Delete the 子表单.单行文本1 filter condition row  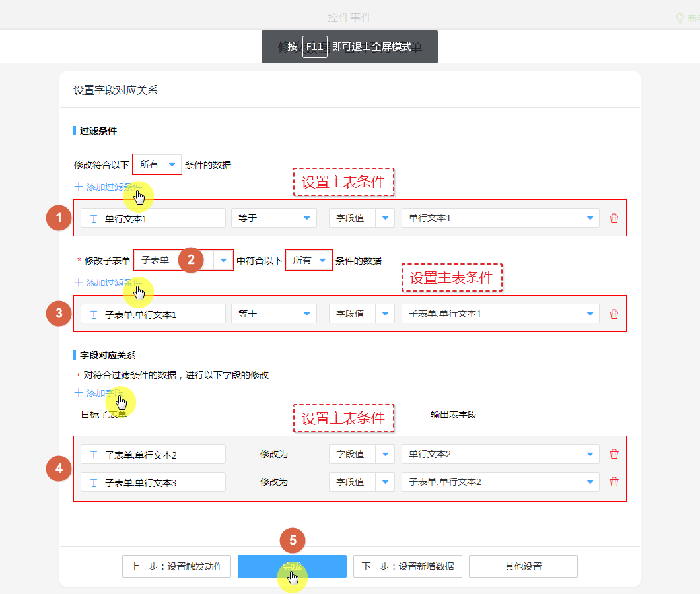[614, 314]
